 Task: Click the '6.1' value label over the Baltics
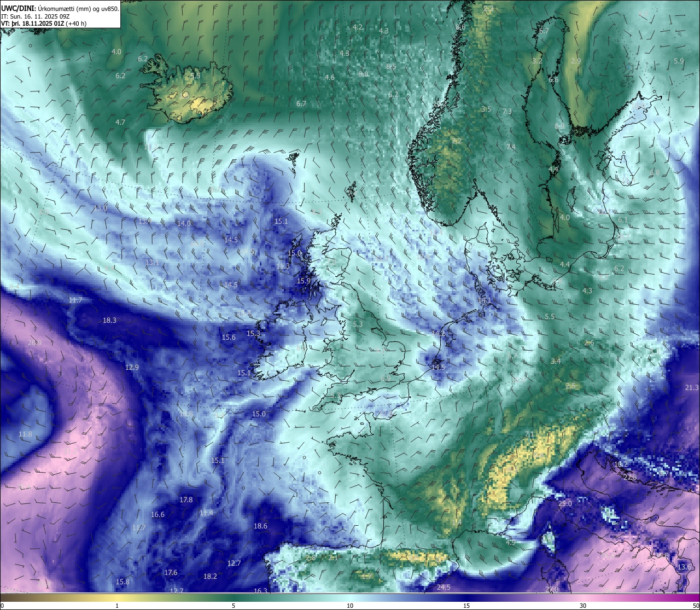click(x=623, y=220)
